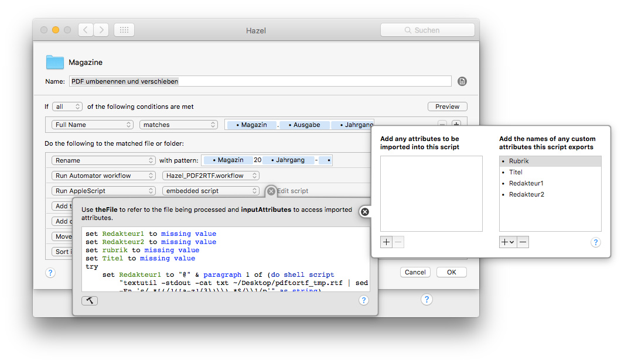This screenshot has height=364, width=621.
Task: Select Redakteur1 in exported attributes list
Action: (526, 183)
